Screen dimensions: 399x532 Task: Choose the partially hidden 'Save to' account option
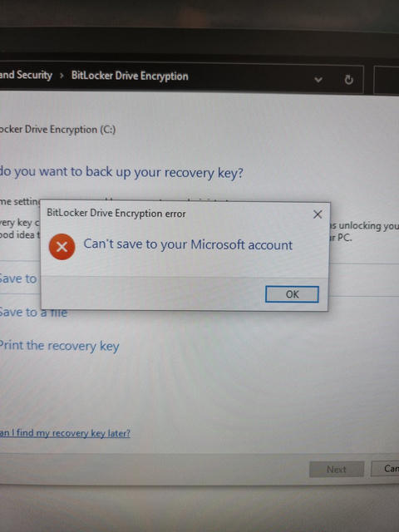click(18, 279)
